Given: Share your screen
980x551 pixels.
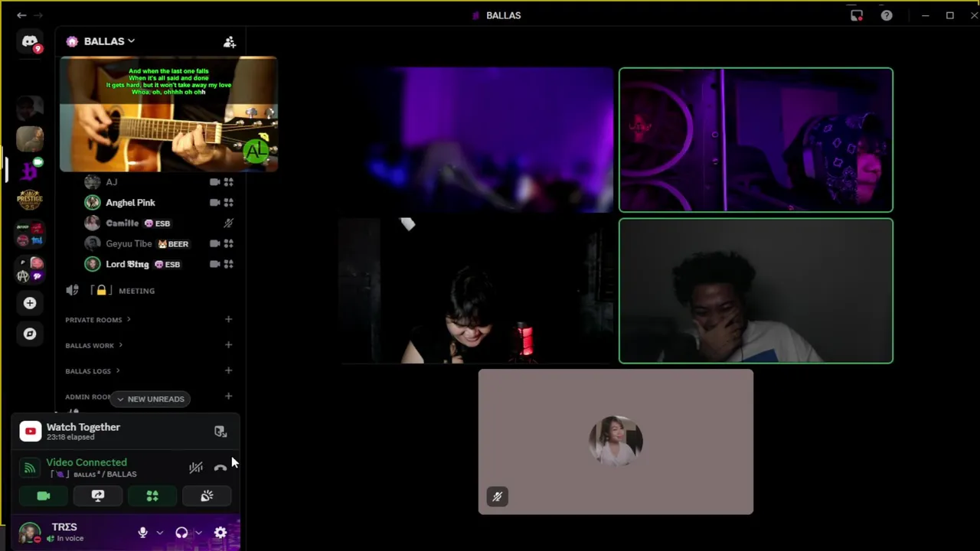Looking at the screenshot, I should click(x=98, y=496).
